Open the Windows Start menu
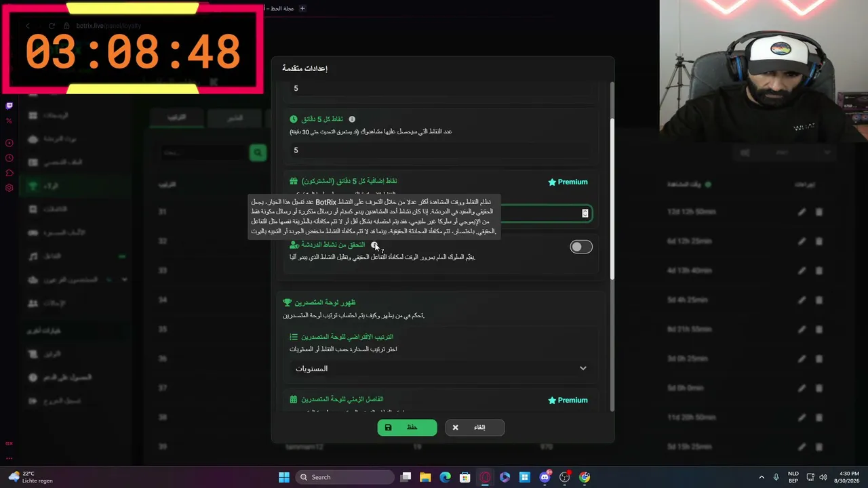The image size is (868, 488). point(284,477)
